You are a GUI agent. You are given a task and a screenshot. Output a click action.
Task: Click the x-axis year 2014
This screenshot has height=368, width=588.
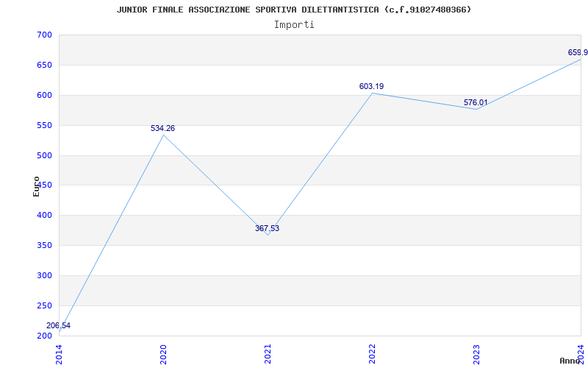point(60,355)
